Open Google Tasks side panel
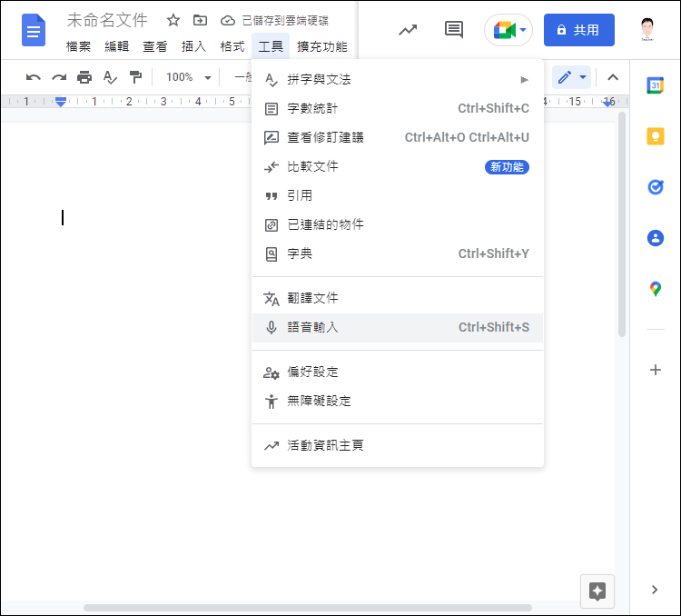The image size is (681, 616). (656, 187)
